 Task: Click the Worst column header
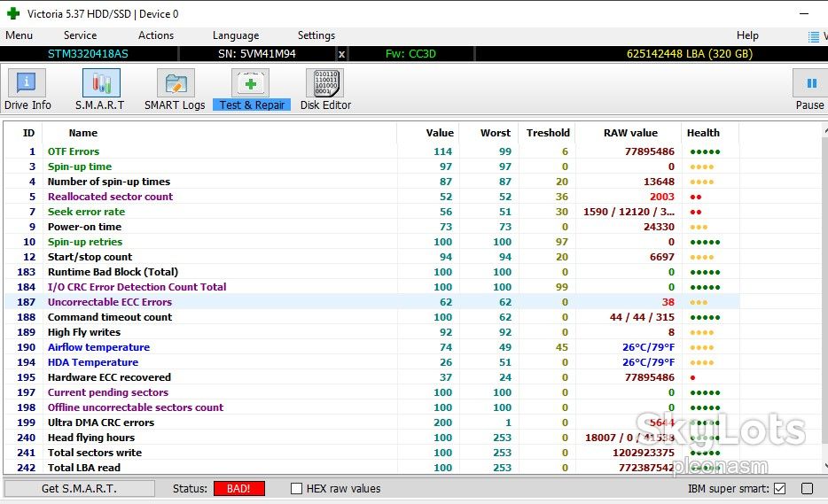[496, 133]
